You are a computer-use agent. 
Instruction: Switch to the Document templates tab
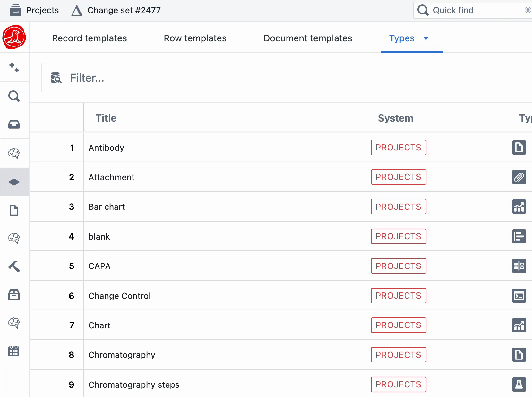pos(307,38)
